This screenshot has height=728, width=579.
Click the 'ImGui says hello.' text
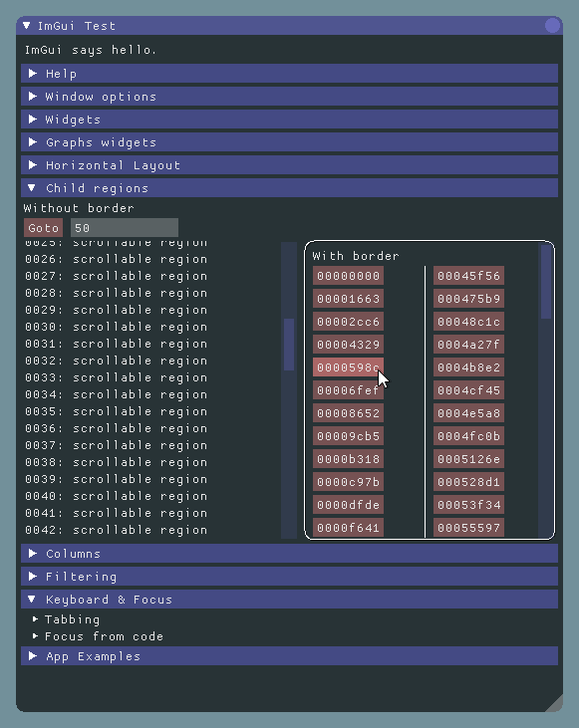91,50
